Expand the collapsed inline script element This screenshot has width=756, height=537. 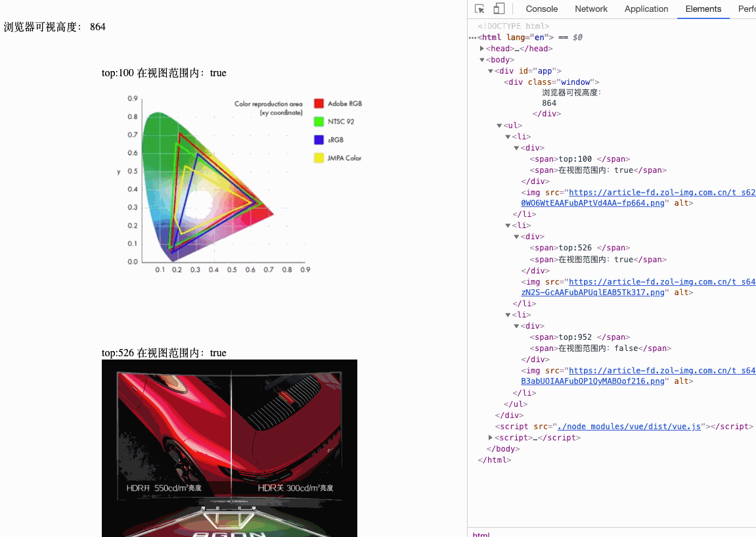pyautogui.click(x=491, y=438)
